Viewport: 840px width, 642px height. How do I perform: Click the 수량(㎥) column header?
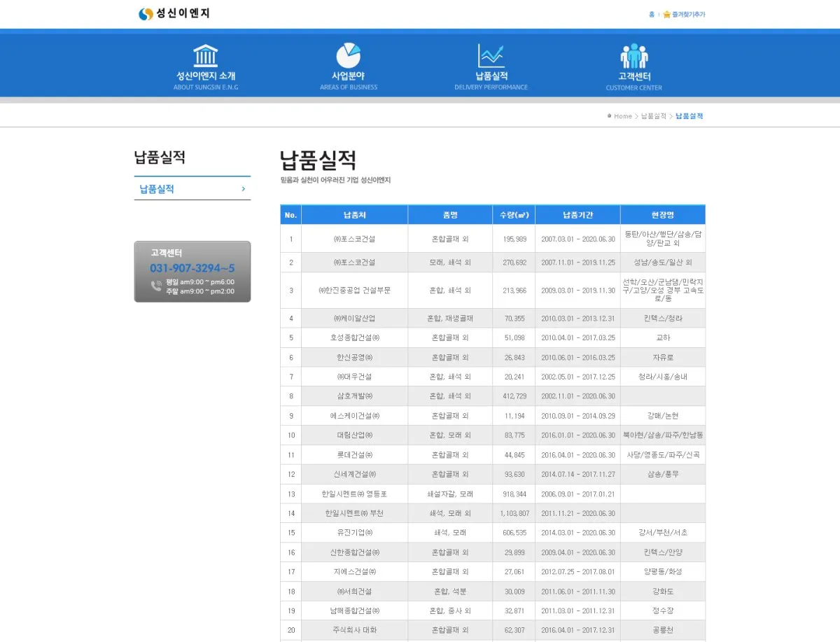coord(514,215)
